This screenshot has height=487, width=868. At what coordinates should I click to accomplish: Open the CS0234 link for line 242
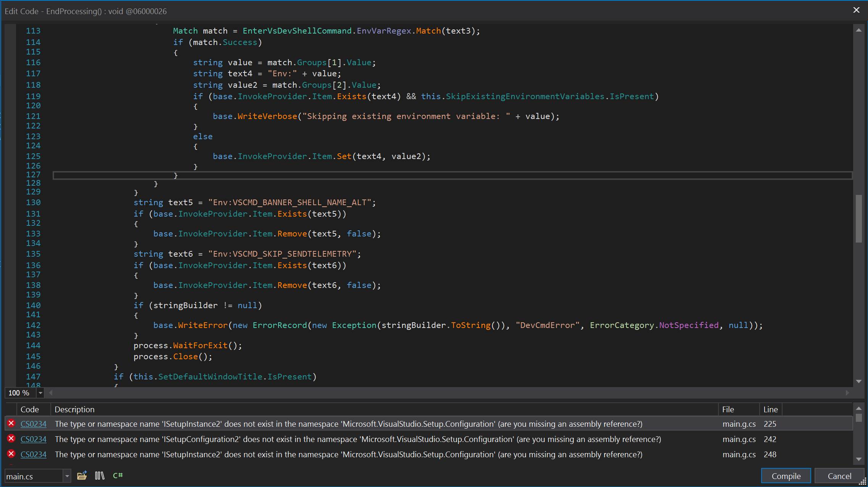[34, 439]
